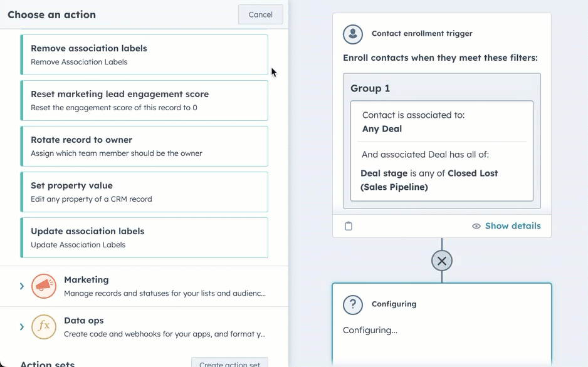The image size is (588, 367).
Task: Select Reset marketing lead engagement score action
Action: [x=144, y=100]
